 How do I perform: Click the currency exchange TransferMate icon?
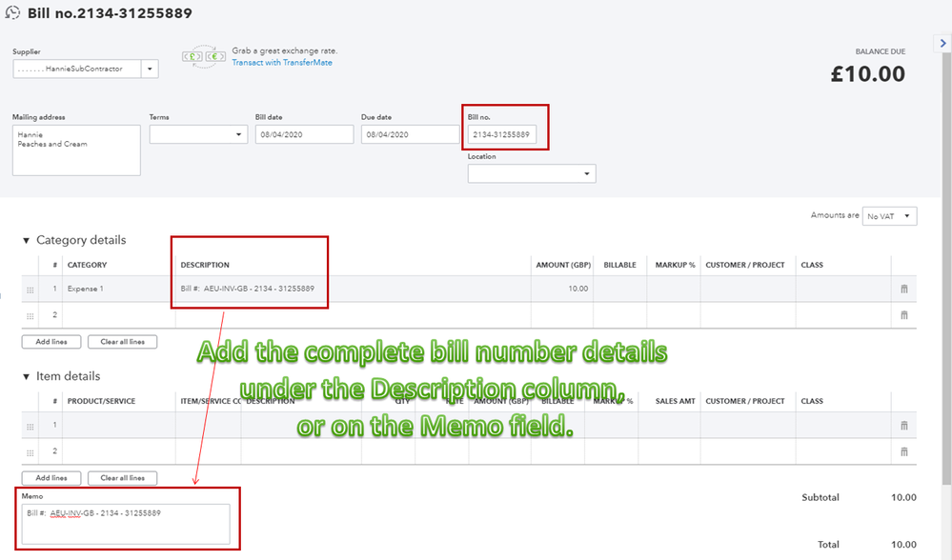click(204, 56)
